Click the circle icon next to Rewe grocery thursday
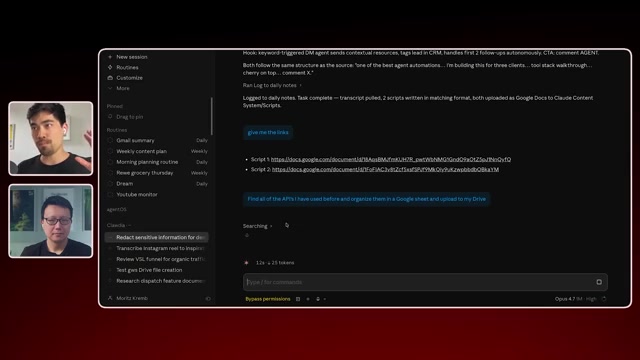This screenshot has width=640, height=360. tap(110, 173)
